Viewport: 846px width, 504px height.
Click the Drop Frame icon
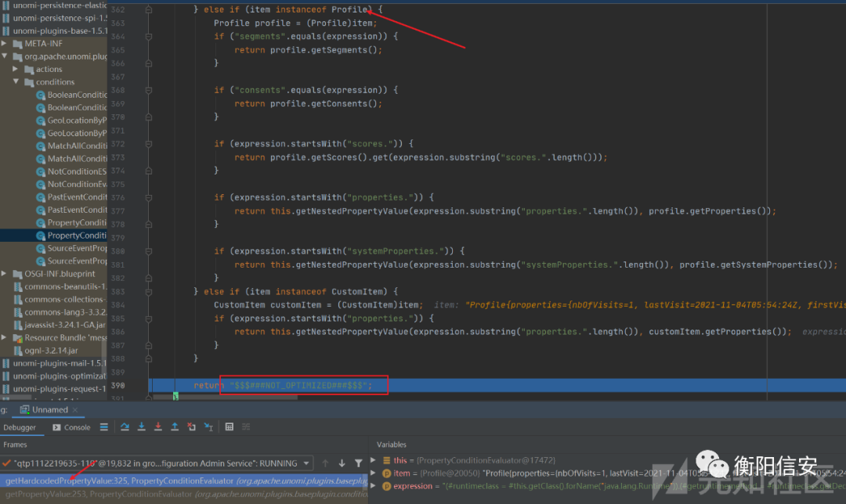click(x=192, y=427)
